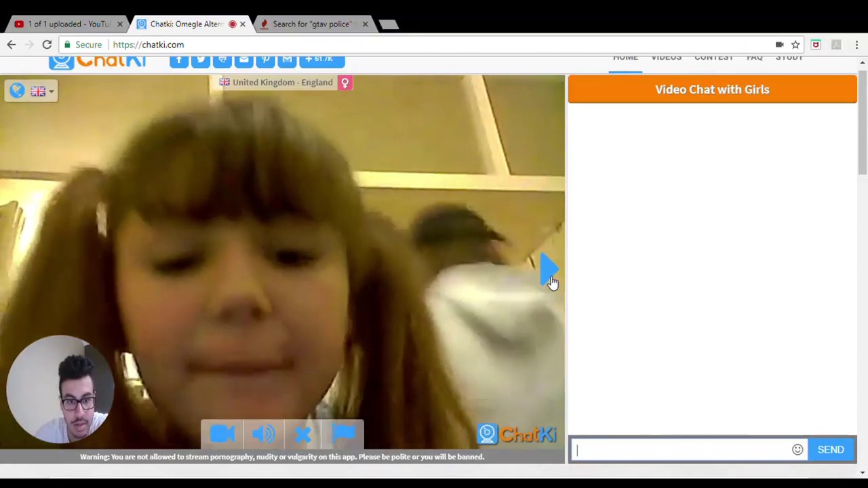Click United Kingdom - England label
The image size is (868, 488).
click(x=282, y=83)
